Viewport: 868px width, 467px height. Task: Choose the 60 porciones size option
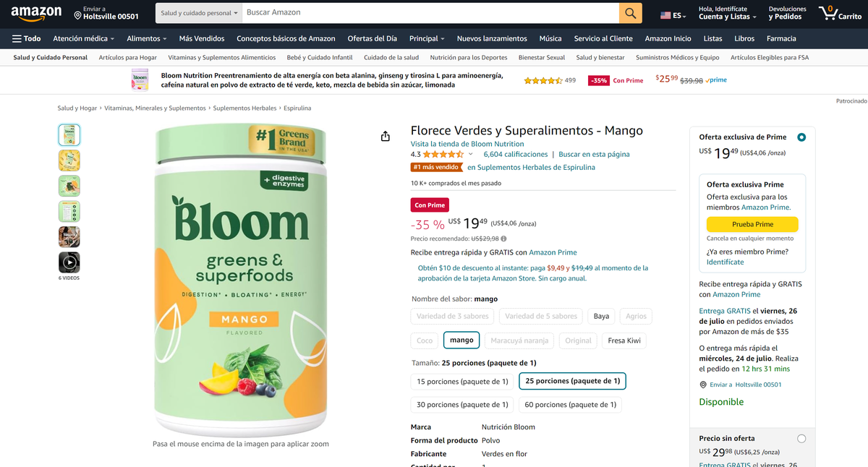tap(571, 405)
